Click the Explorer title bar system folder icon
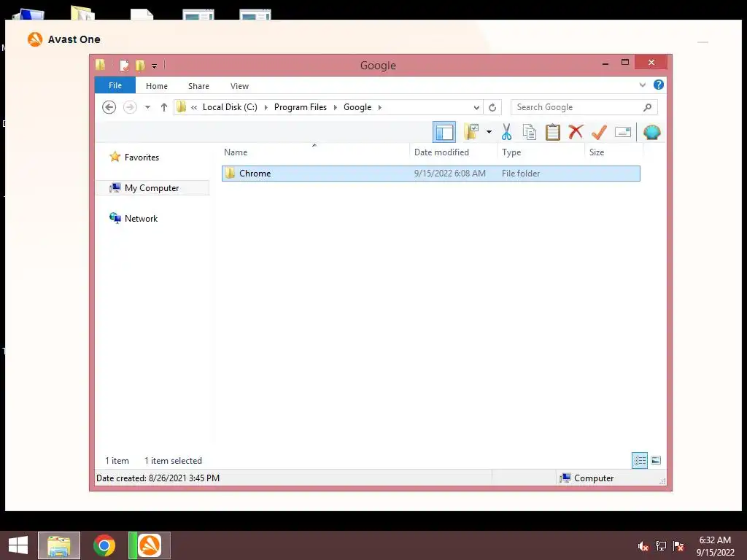 100,65
